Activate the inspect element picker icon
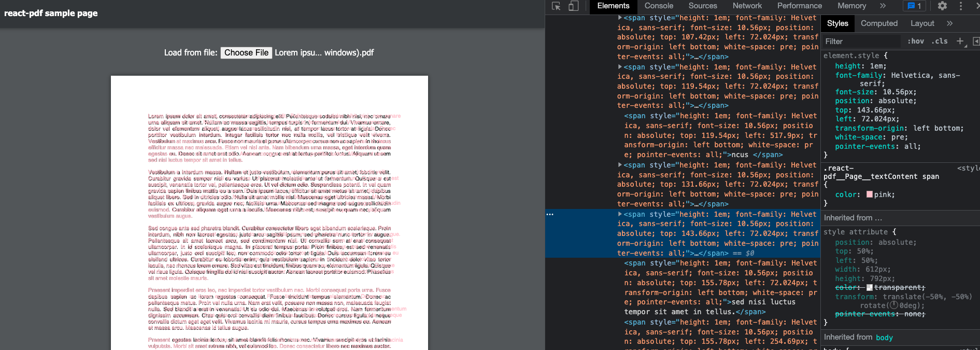Screen dimensions: 980x350 pyautogui.click(x=556, y=6)
